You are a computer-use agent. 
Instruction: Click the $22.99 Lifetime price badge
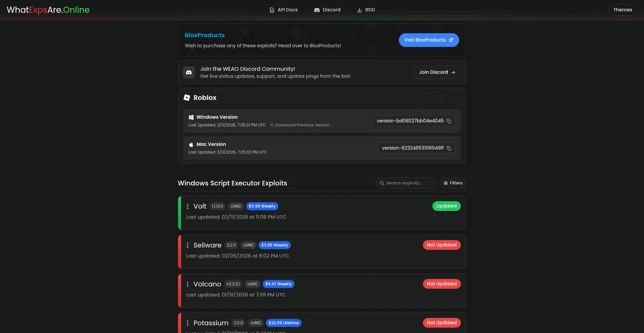284,323
